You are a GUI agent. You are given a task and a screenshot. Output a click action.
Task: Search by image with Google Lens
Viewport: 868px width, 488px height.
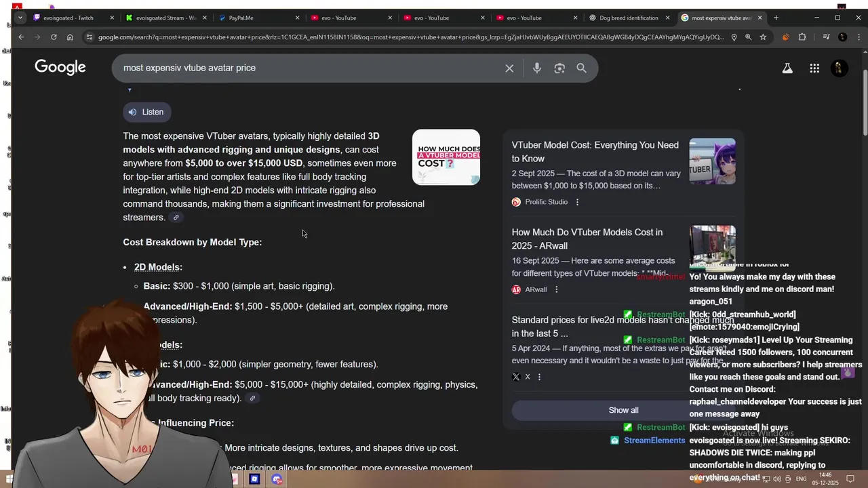click(x=559, y=68)
